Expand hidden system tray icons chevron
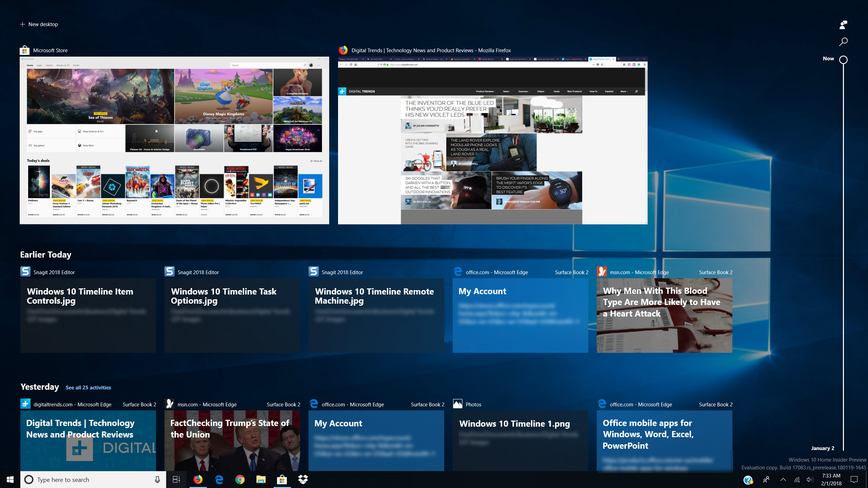This screenshot has width=868, height=488. coord(783,480)
